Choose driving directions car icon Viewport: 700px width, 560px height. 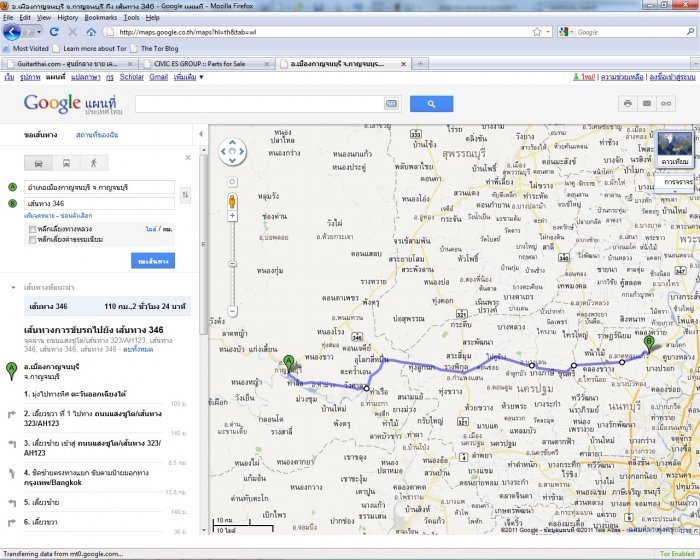click(x=38, y=163)
